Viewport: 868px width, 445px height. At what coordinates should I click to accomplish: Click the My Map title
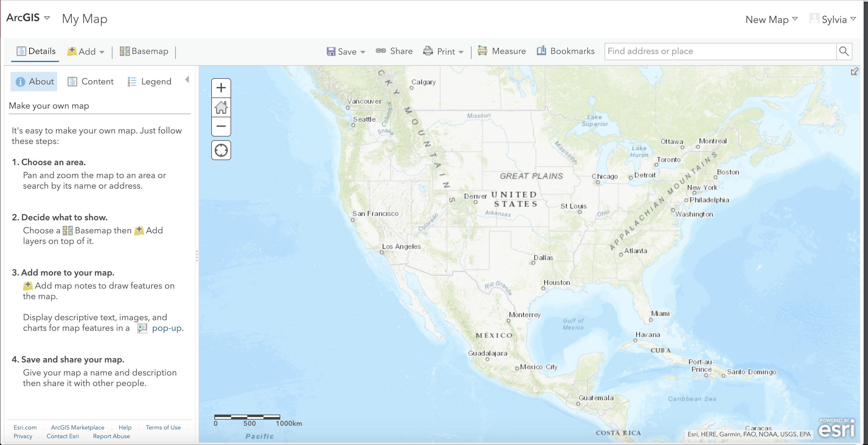85,19
